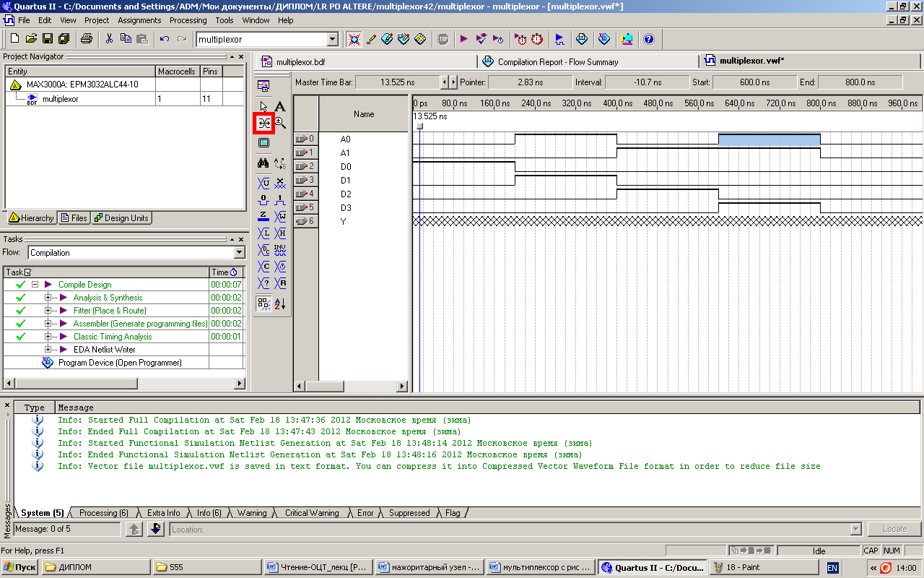Save the file with the floppy icon

(x=48, y=39)
